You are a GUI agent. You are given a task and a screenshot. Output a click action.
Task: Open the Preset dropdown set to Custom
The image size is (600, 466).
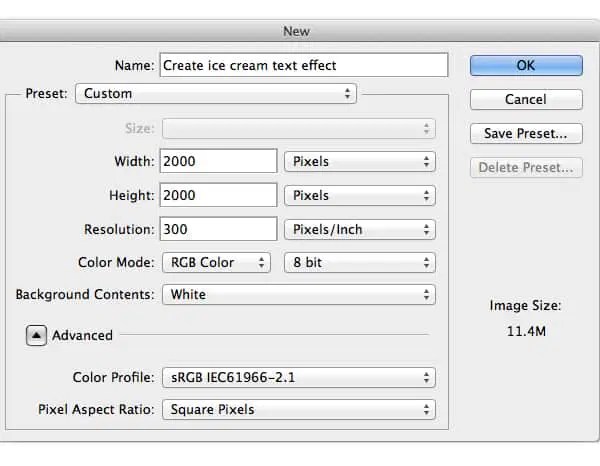coord(216,94)
